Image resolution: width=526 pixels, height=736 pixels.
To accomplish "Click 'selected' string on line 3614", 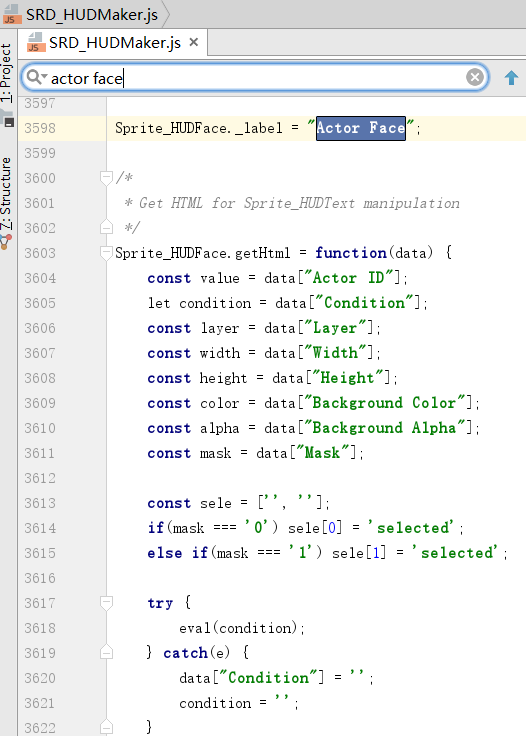I will 410,528.
